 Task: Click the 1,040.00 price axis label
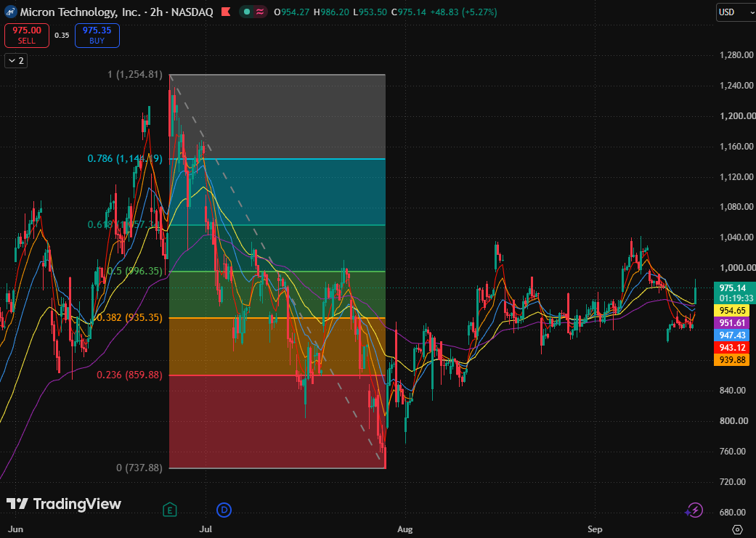tap(736, 237)
